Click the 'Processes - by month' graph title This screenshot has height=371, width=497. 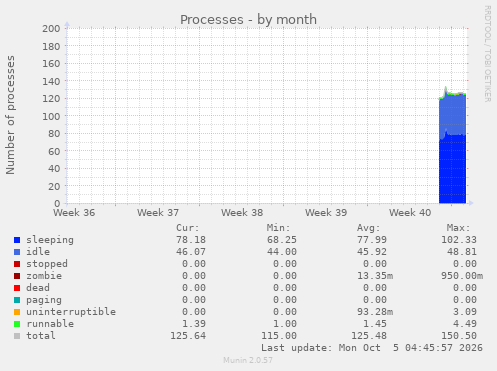coord(248,20)
